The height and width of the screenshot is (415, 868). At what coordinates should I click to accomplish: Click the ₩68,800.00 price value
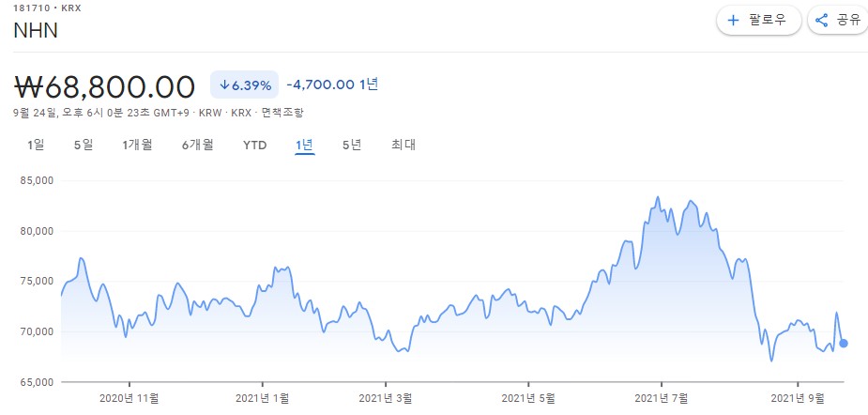pos(104,85)
